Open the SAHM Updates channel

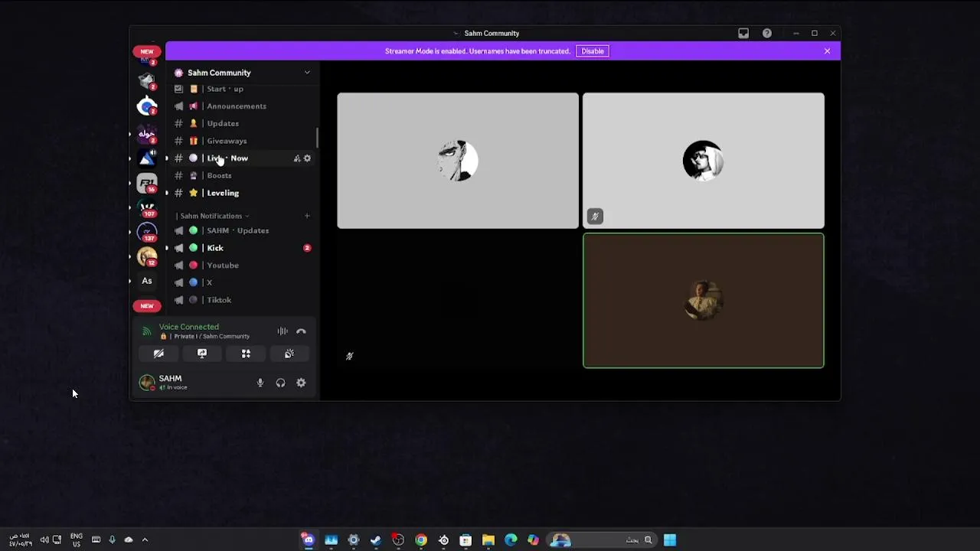pyautogui.click(x=242, y=230)
